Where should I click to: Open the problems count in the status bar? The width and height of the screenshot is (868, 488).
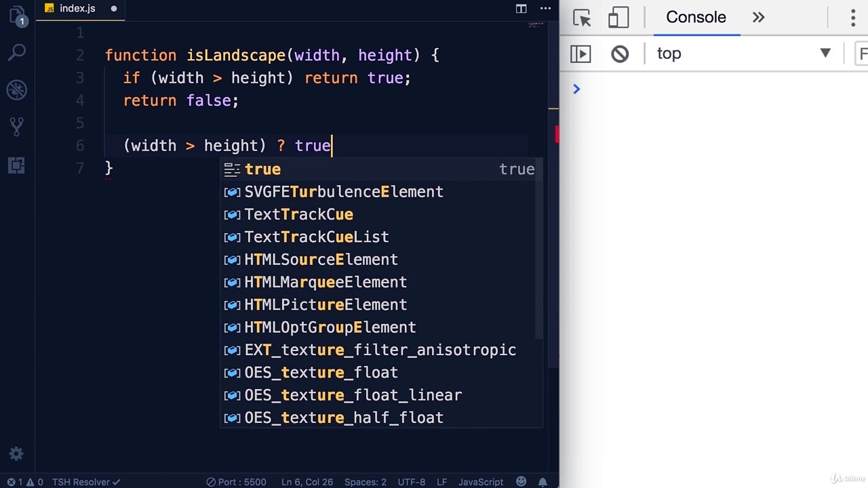tap(24, 482)
